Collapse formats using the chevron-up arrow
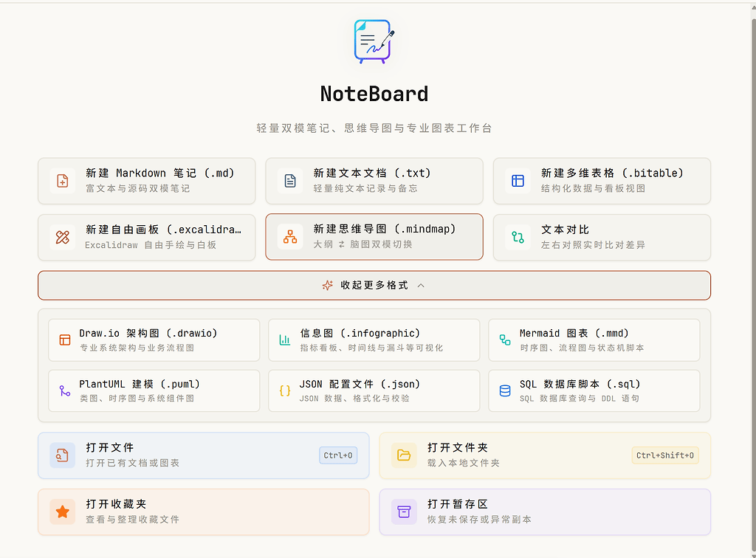The width and height of the screenshot is (756, 558). [421, 285]
